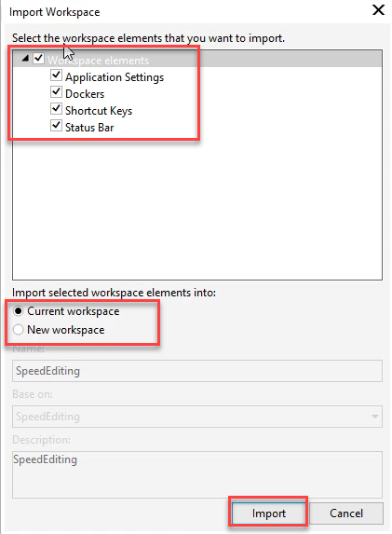Toggle the Shortcut Keys checkbox
392x534 pixels.
(56, 109)
